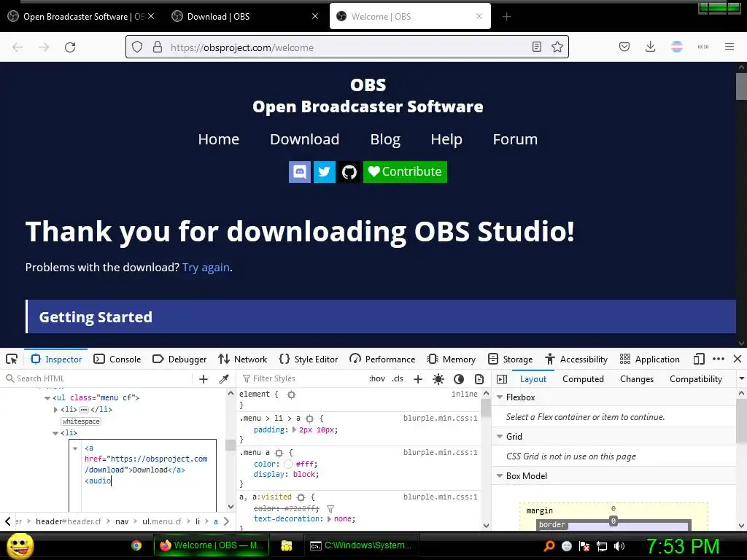Image resolution: width=747 pixels, height=560 pixels.
Task: Collapse the ul class menu cf node
Action: click(x=47, y=397)
